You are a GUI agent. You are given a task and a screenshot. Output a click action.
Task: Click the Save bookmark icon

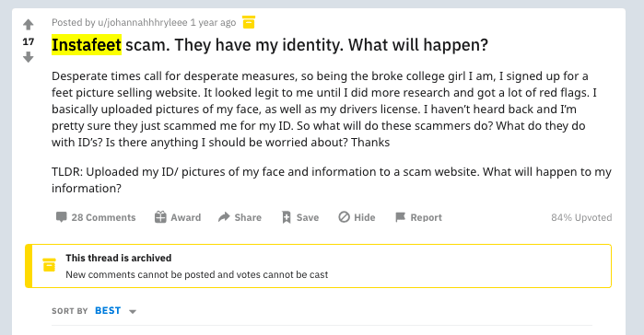(x=287, y=217)
